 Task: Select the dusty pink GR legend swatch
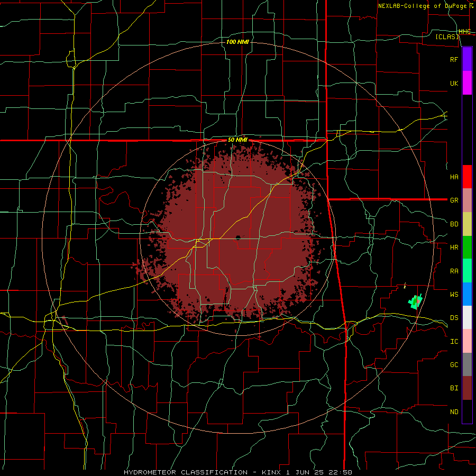(467, 200)
